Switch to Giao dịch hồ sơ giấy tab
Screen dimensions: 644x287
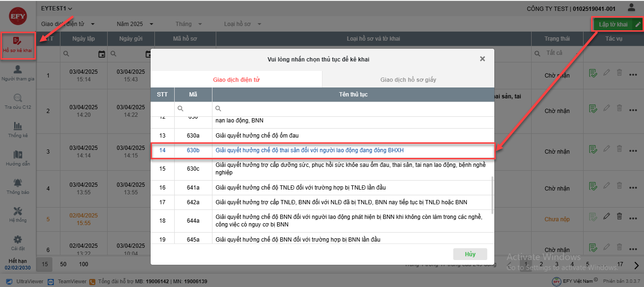click(x=408, y=79)
